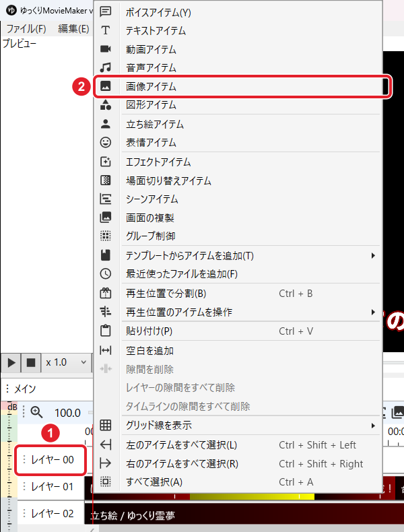
Task: Click the voice item speech bubble icon
Action: click(106, 11)
